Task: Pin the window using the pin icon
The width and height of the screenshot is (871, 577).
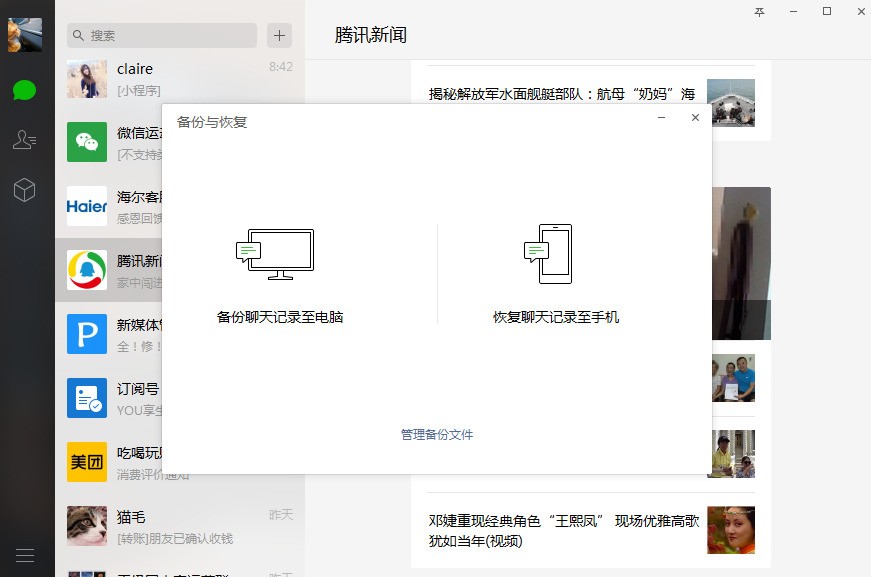Action: (759, 12)
